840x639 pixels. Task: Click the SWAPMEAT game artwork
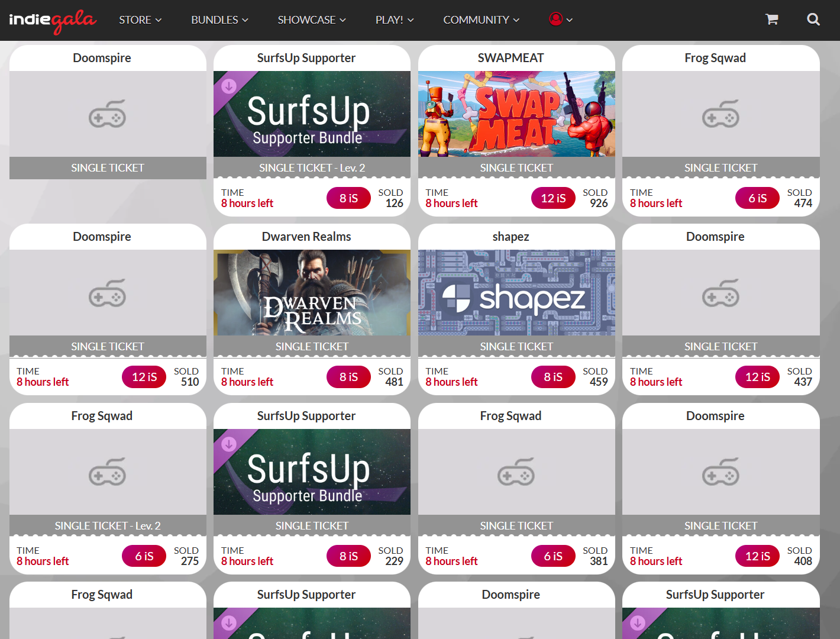click(516, 114)
